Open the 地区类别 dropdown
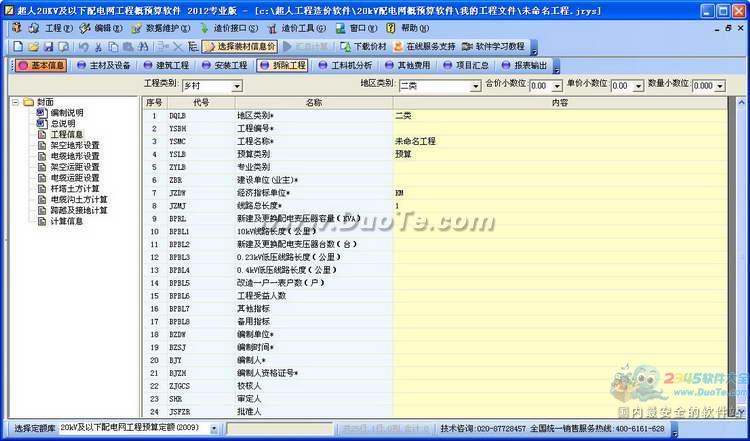Image resolution: width=750 pixels, height=441 pixels. point(474,86)
